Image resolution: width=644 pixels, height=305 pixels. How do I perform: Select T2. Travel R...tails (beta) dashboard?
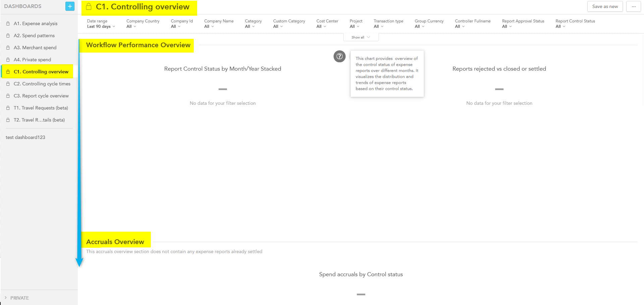coord(39,120)
